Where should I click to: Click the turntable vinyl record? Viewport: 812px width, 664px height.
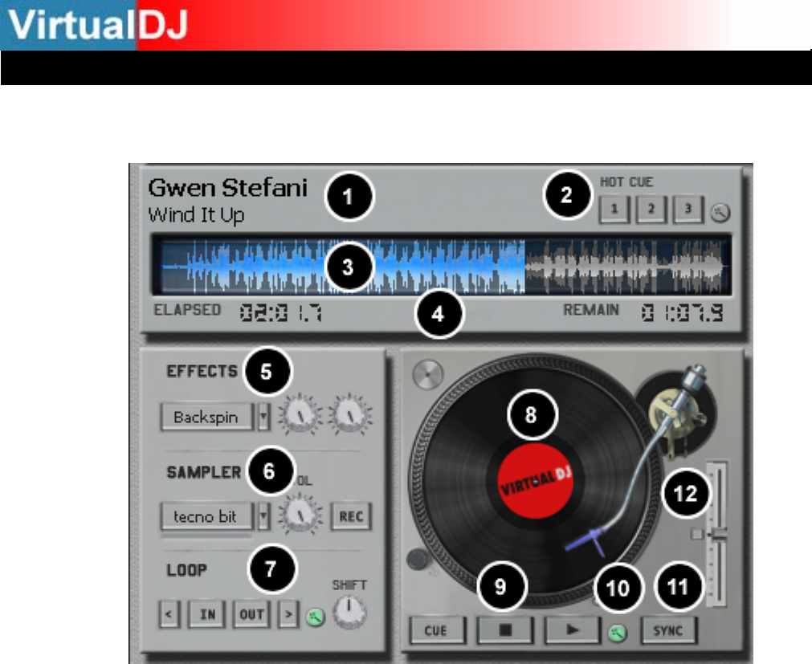pyautogui.click(x=535, y=480)
